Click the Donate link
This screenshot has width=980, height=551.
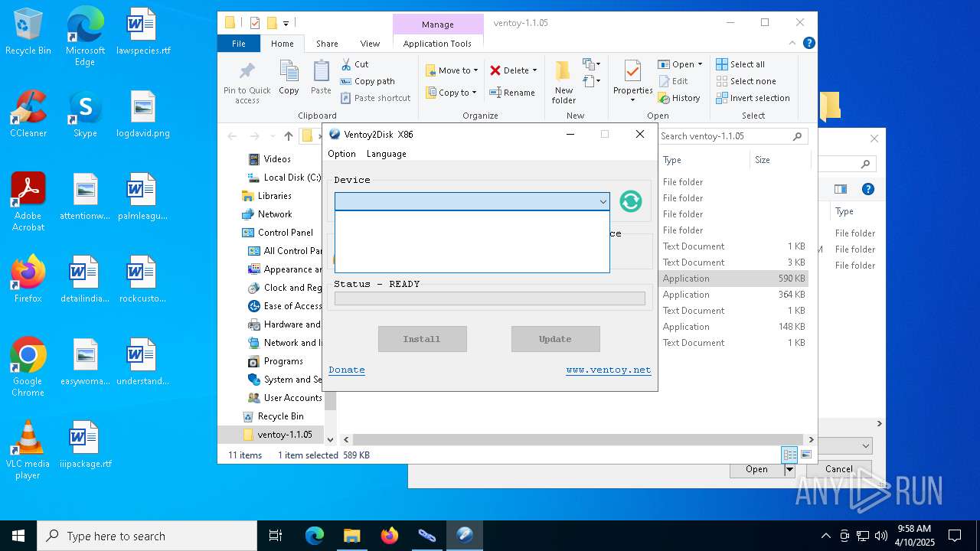point(347,370)
